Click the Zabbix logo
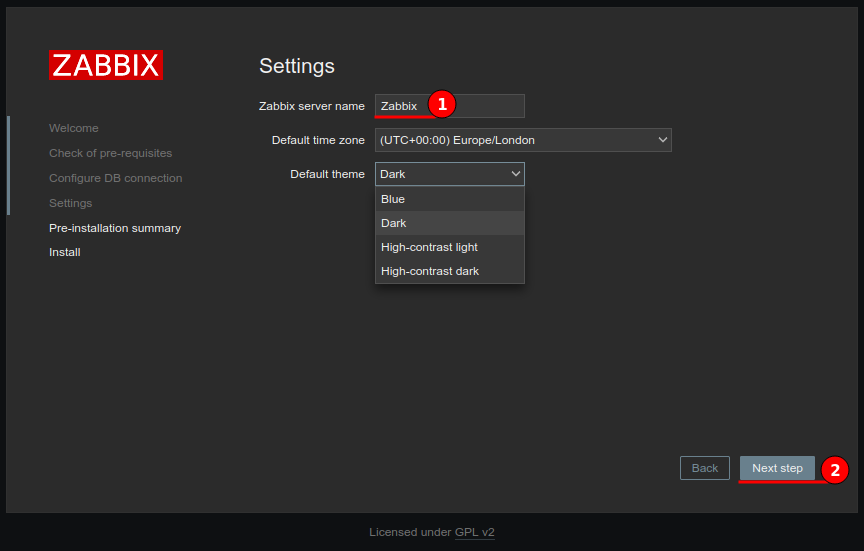The height and width of the screenshot is (551, 864). pos(106,65)
